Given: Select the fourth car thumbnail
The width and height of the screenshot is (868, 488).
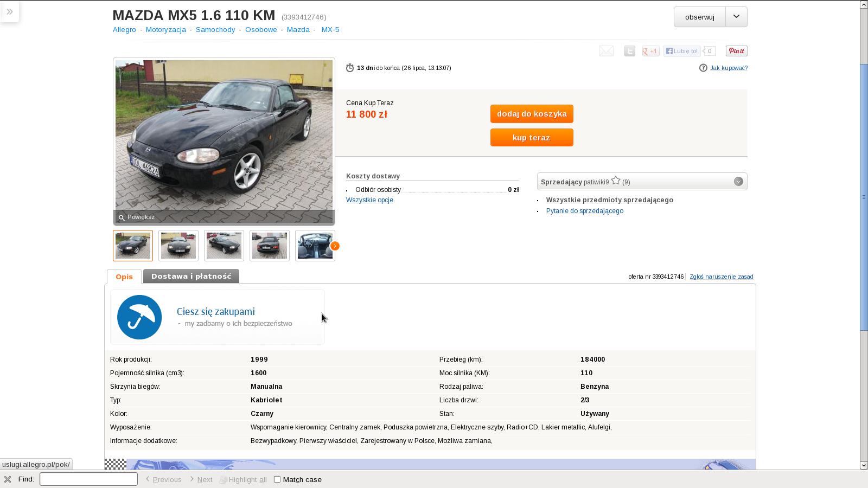Looking at the screenshot, I should [x=270, y=246].
